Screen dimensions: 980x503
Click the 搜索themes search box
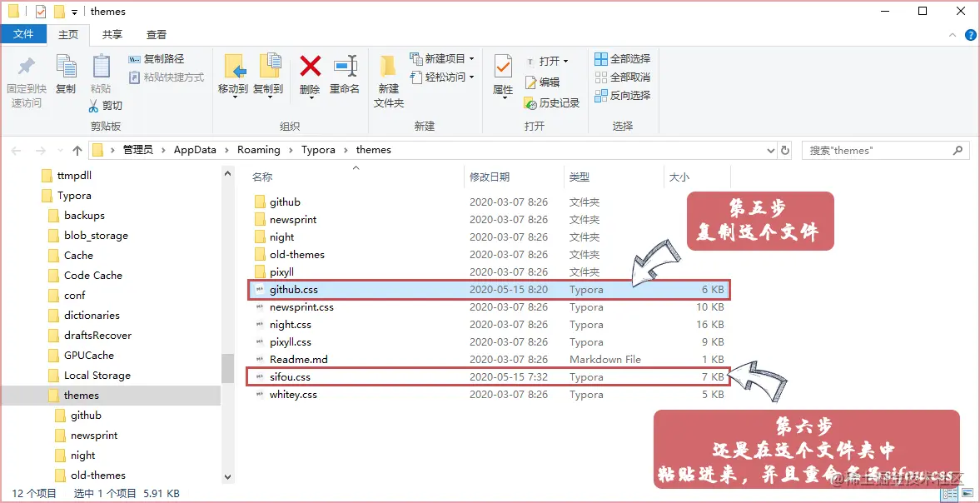874,149
